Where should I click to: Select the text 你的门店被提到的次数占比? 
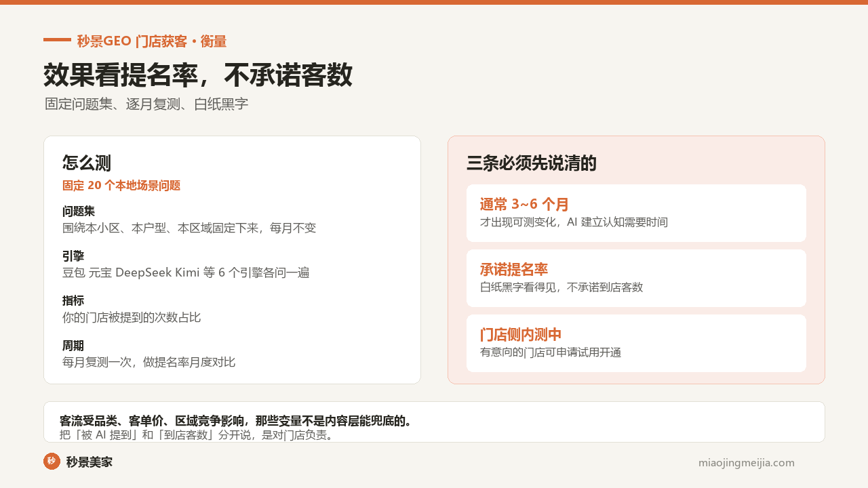[132, 317]
